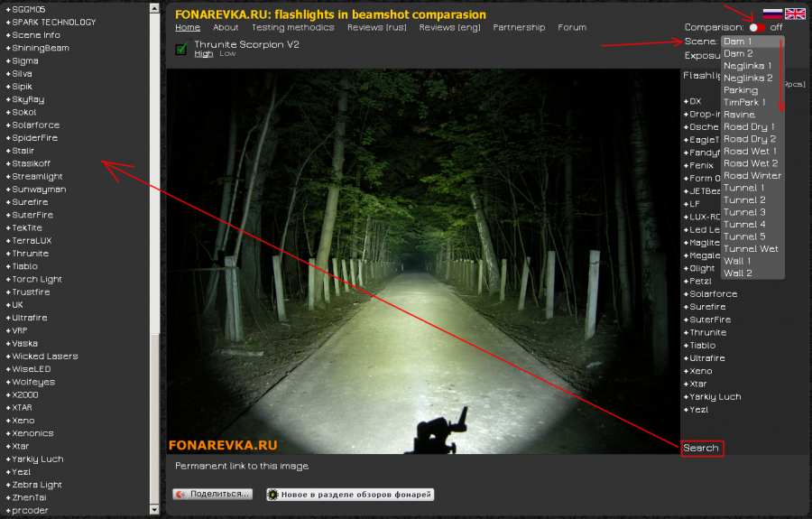Choose Ravine scene option
Image resolution: width=812 pixels, height=519 pixels.
pyautogui.click(x=752, y=115)
